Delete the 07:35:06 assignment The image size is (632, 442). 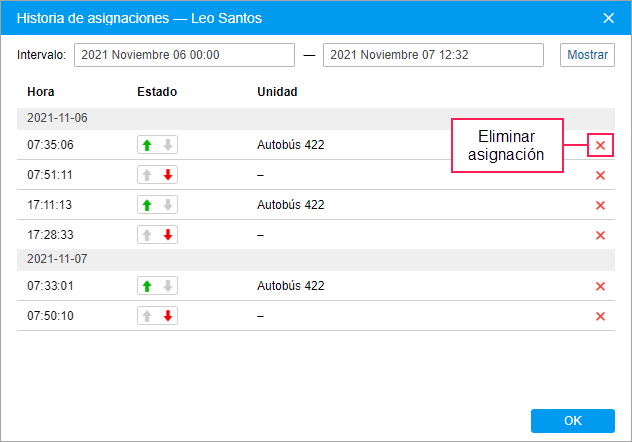(600, 146)
